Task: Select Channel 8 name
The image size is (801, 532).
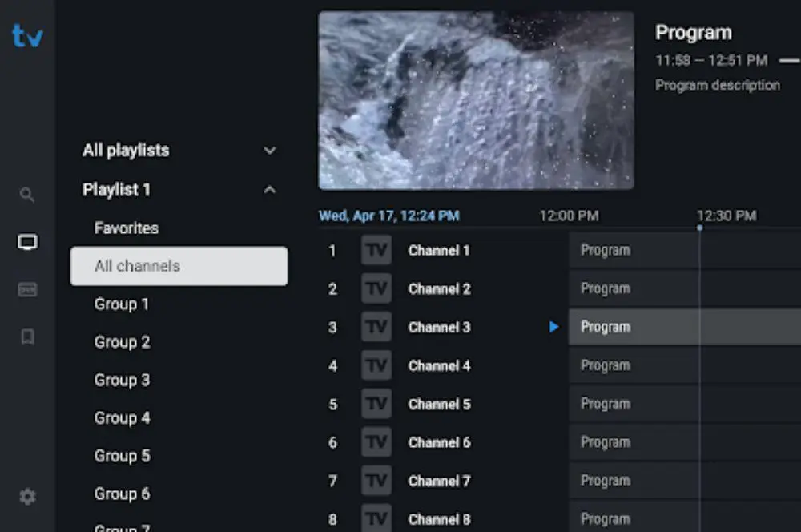Action: [439, 519]
